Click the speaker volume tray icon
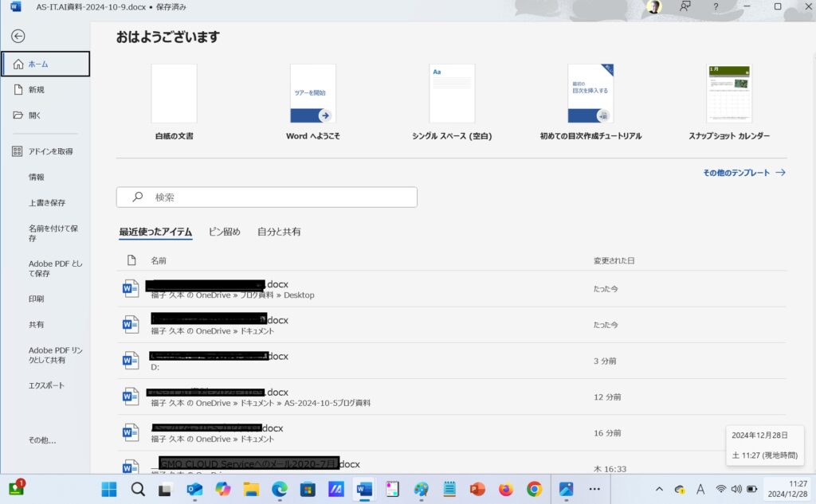The image size is (816, 504). click(736, 489)
